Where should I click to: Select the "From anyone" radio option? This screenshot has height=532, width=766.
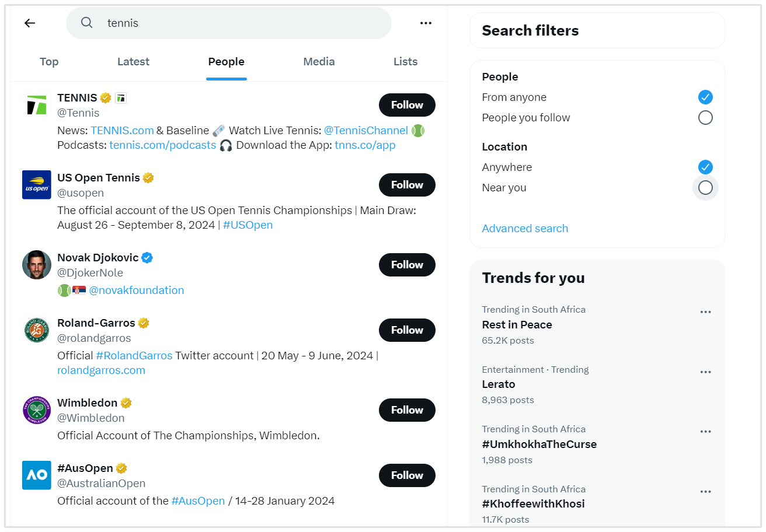[x=705, y=97]
